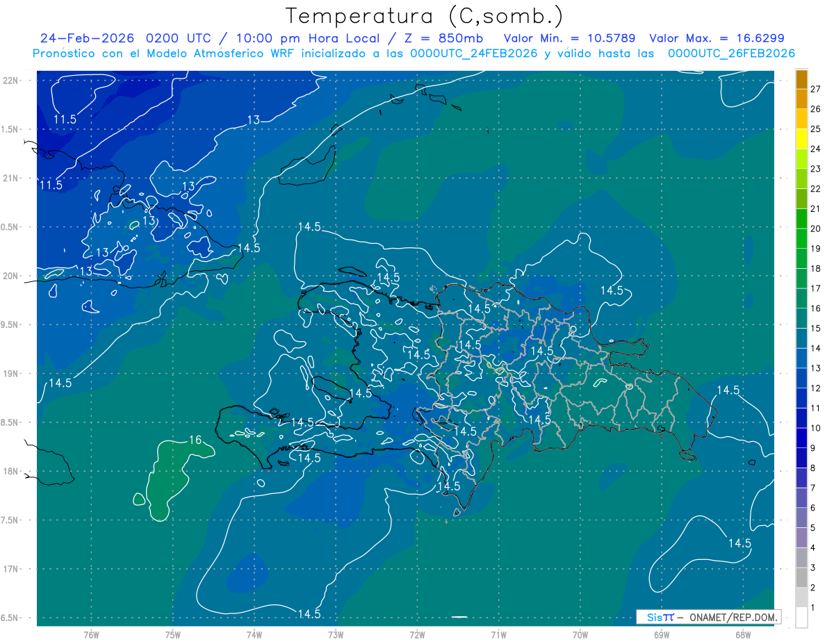Click the '73W' longitude axis label
834x644 pixels.
coord(336,634)
